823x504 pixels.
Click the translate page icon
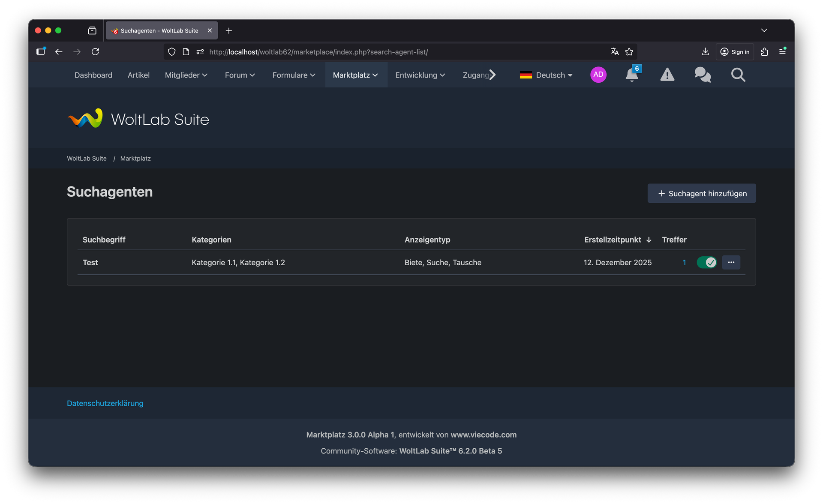pos(615,52)
